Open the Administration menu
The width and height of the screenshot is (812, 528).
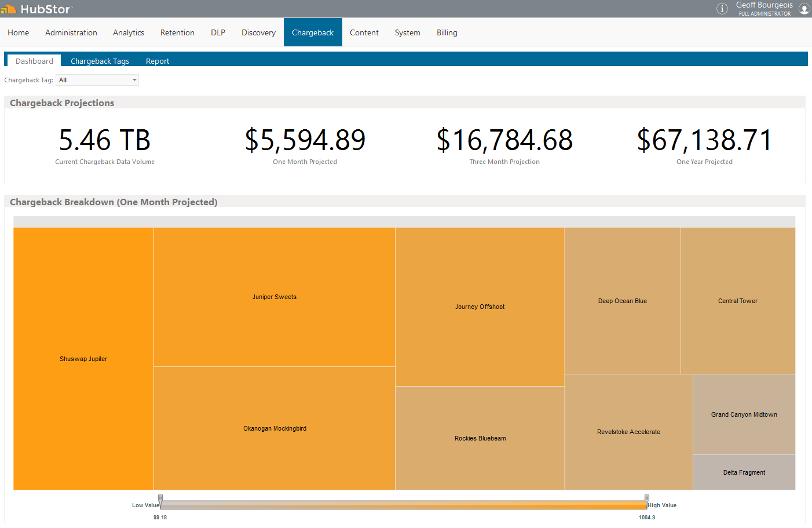(71, 32)
